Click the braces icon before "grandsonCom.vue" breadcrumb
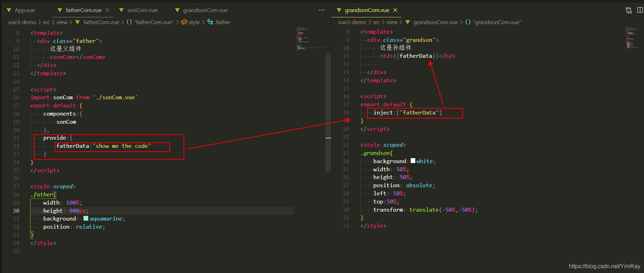This screenshot has height=273, width=644. pos(468,22)
